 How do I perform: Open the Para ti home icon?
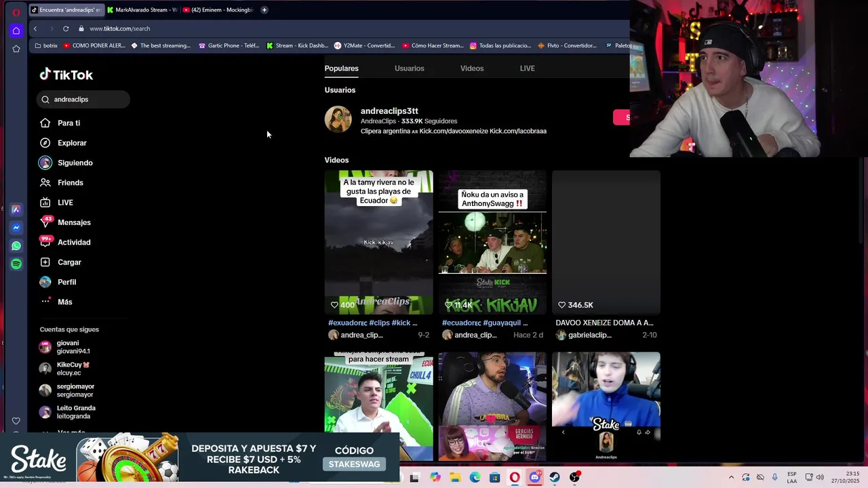point(45,123)
